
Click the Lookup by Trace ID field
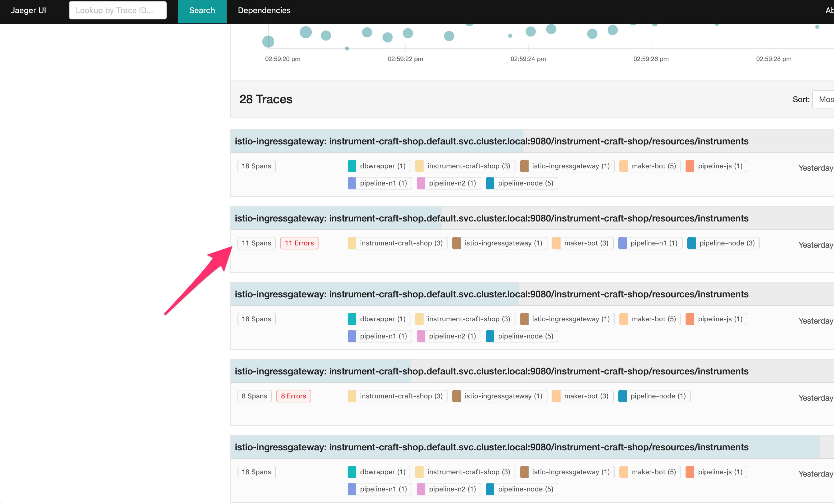click(117, 11)
